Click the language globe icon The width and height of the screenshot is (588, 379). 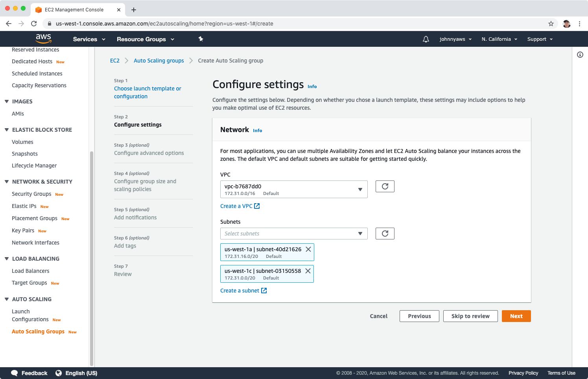(59, 373)
